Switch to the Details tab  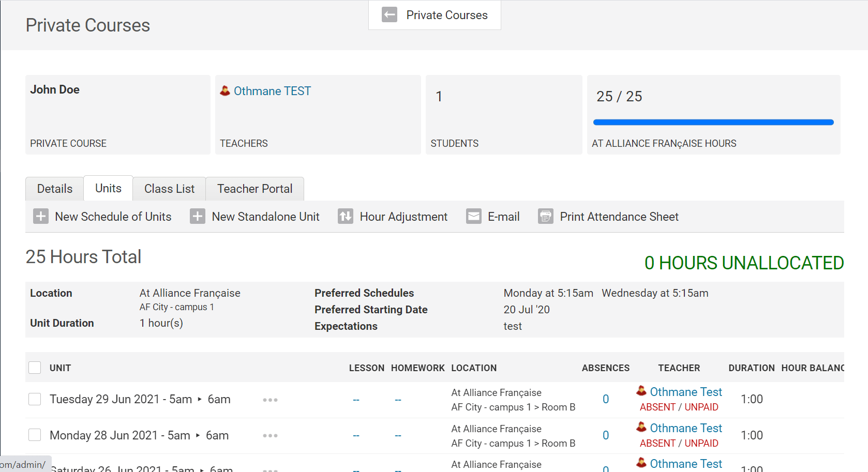[55, 189]
